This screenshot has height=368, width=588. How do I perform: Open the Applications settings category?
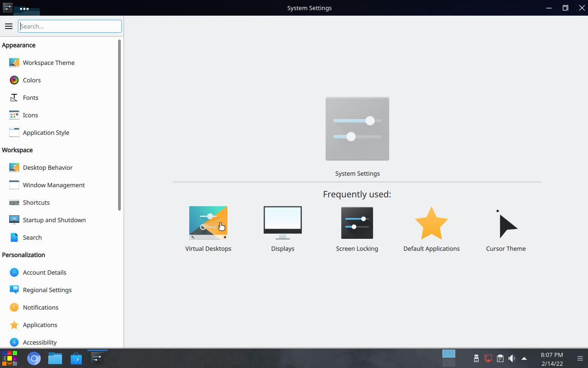coord(62,325)
